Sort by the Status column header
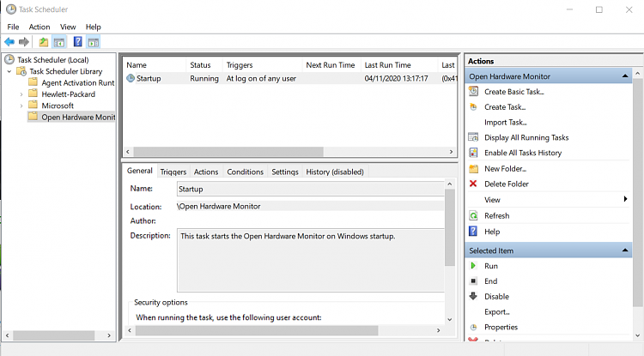Screen dimensions: 644x356 coord(204,65)
